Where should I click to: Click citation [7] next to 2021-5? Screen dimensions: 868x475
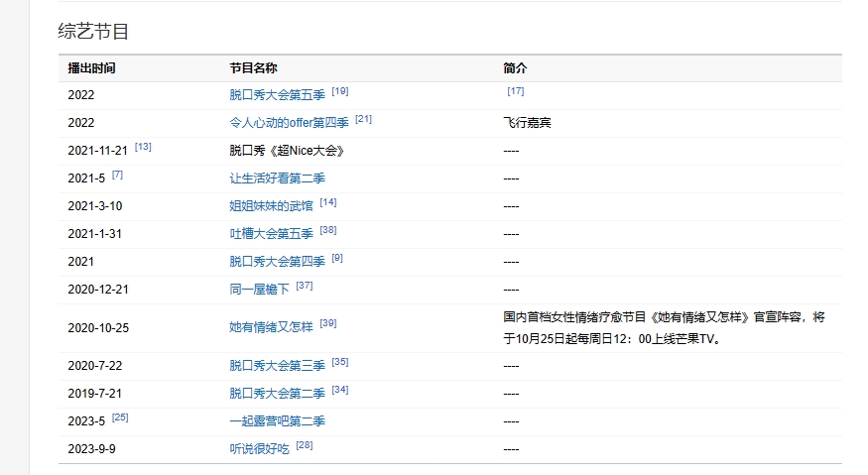(x=117, y=175)
